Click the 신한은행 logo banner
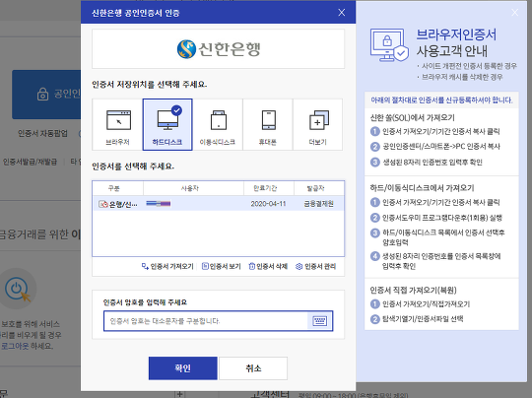Image resolution: width=532 pixels, height=398 pixels. 218,49
